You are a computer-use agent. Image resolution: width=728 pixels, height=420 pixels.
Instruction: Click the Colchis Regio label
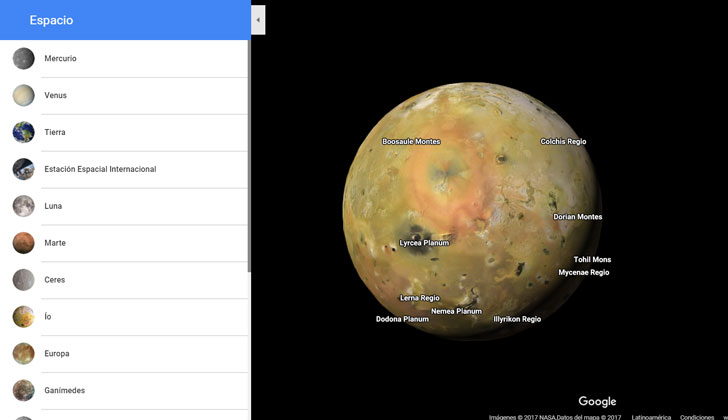pos(563,142)
